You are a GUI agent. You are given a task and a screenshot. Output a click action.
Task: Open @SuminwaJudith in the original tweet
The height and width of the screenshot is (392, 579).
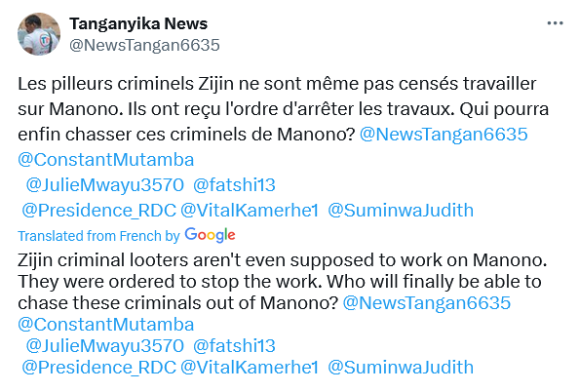401,211
